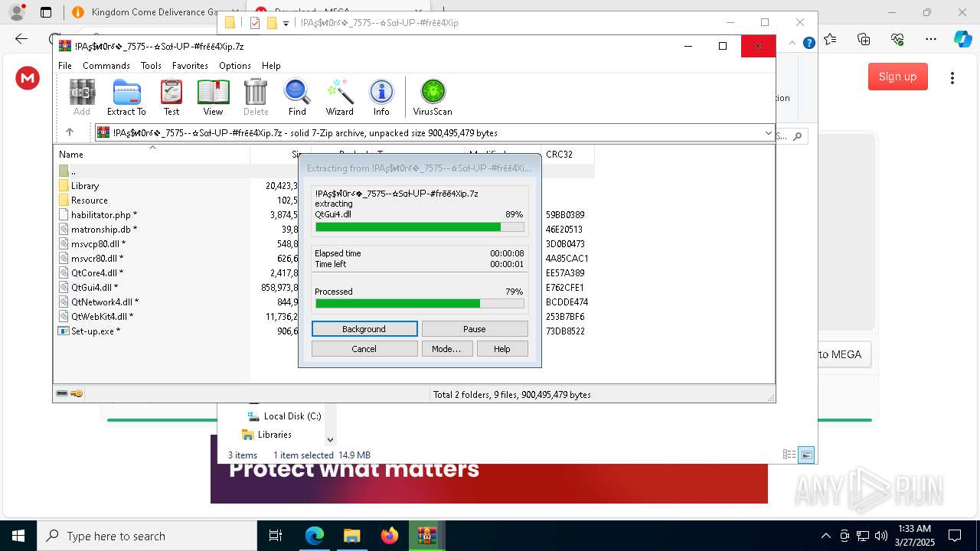Select QtGui4.dll in file list

94,288
